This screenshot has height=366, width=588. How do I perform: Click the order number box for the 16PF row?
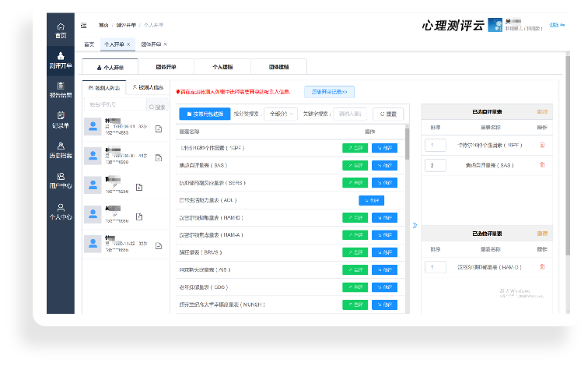[436, 145]
